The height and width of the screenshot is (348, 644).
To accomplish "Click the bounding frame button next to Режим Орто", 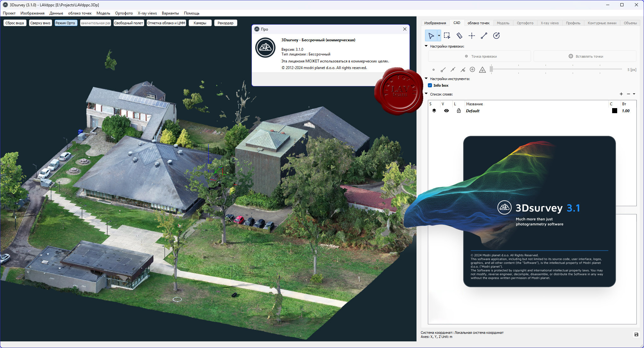I will click(96, 23).
